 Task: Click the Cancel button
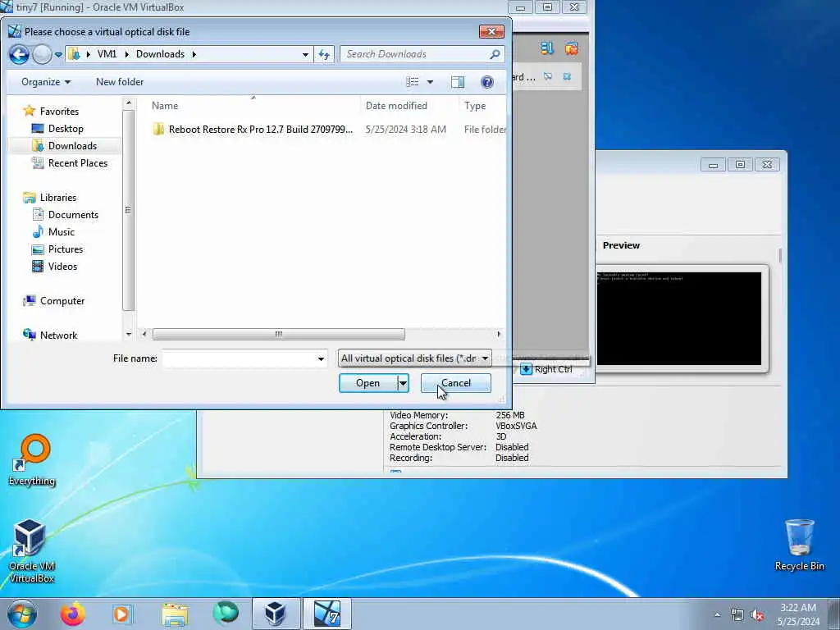click(x=456, y=383)
